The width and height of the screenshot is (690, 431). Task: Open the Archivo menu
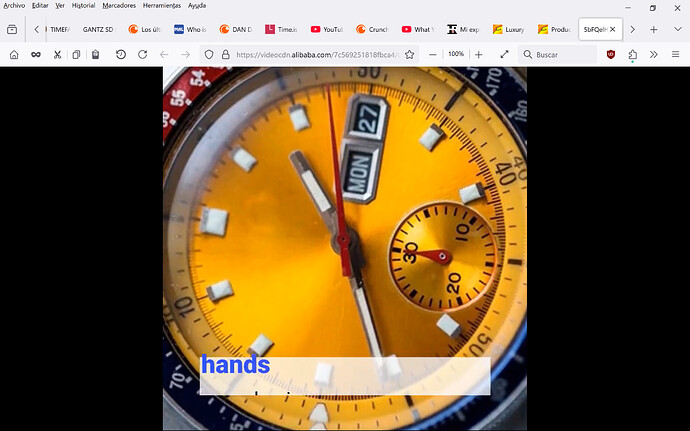tap(14, 6)
